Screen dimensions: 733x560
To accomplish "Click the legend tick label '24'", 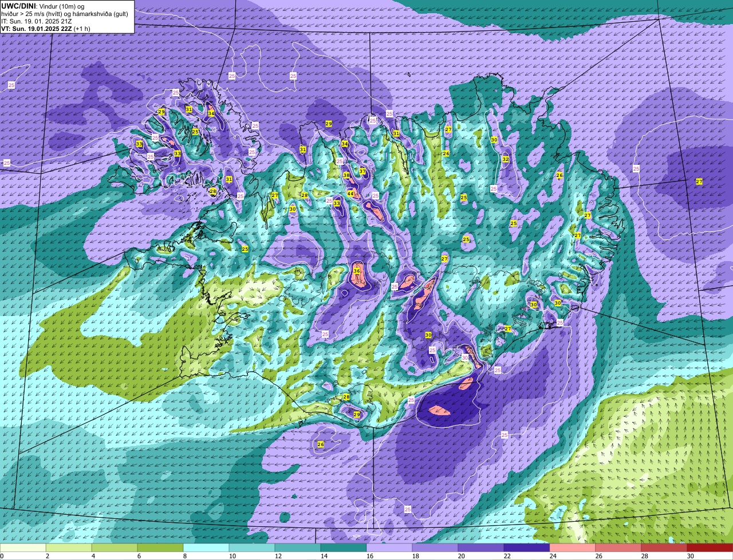I will coord(553,556).
